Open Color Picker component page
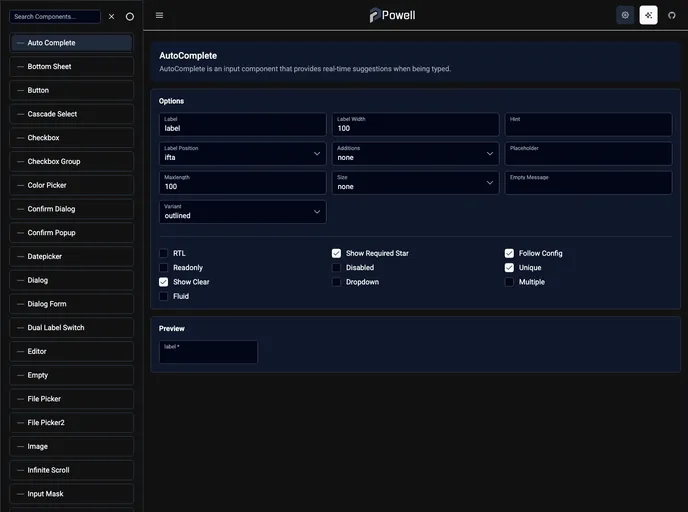Viewport: 688px width, 512px height. pyautogui.click(x=72, y=185)
